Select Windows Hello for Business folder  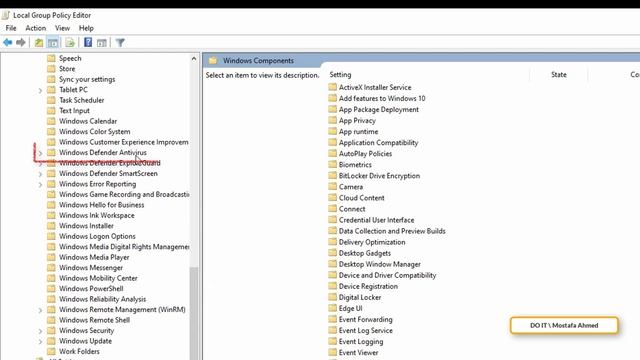(102, 205)
